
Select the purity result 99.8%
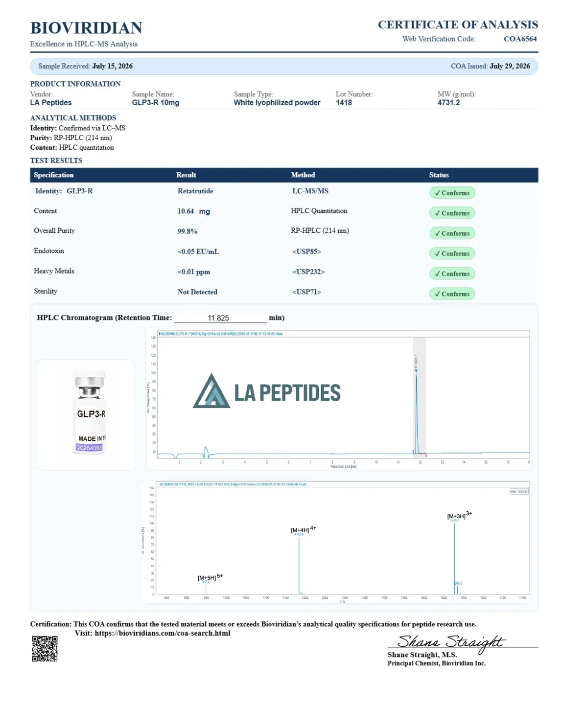(x=188, y=231)
